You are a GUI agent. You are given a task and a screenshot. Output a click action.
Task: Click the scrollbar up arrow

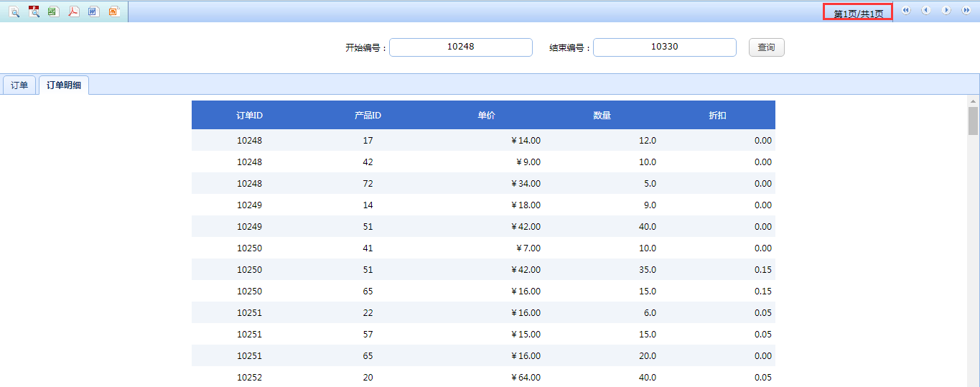pyautogui.click(x=973, y=101)
